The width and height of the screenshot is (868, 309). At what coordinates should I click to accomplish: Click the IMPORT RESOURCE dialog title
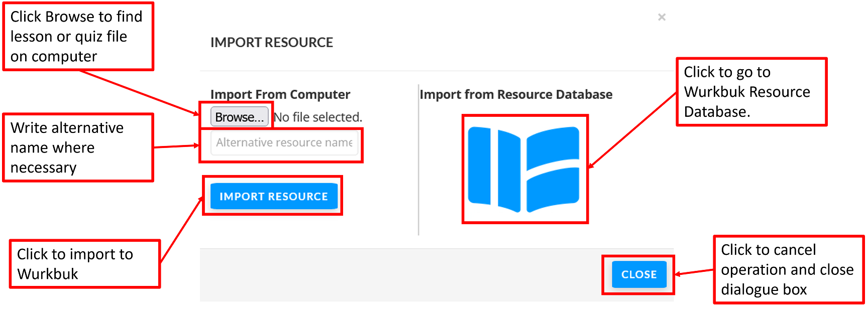click(x=271, y=43)
